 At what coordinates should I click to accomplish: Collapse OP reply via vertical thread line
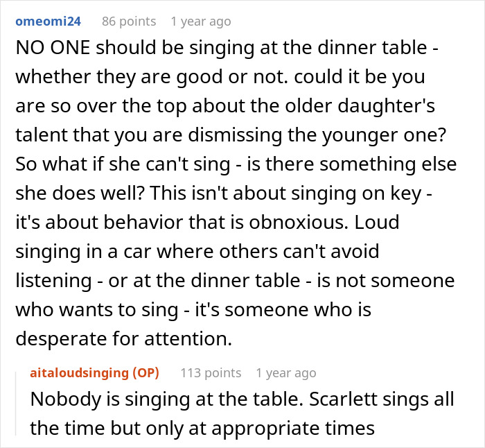(19, 402)
